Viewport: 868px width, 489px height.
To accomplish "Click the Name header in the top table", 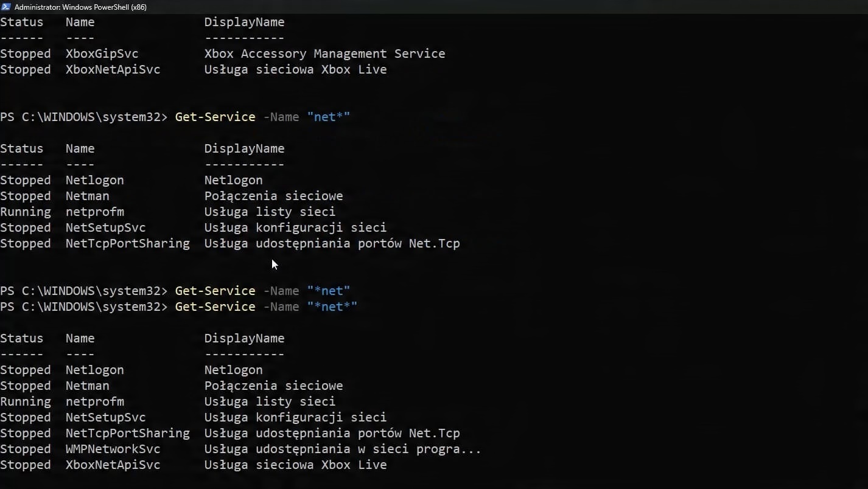I will pyautogui.click(x=80, y=22).
